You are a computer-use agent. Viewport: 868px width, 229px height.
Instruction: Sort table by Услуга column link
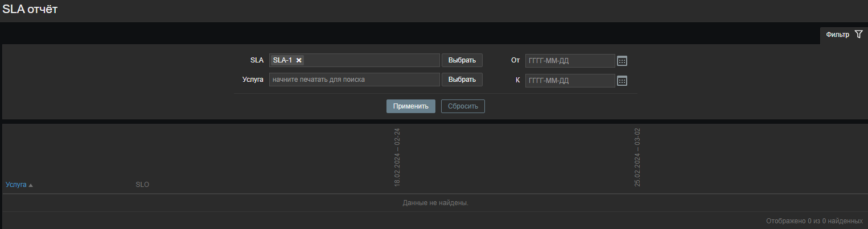point(16,185)
